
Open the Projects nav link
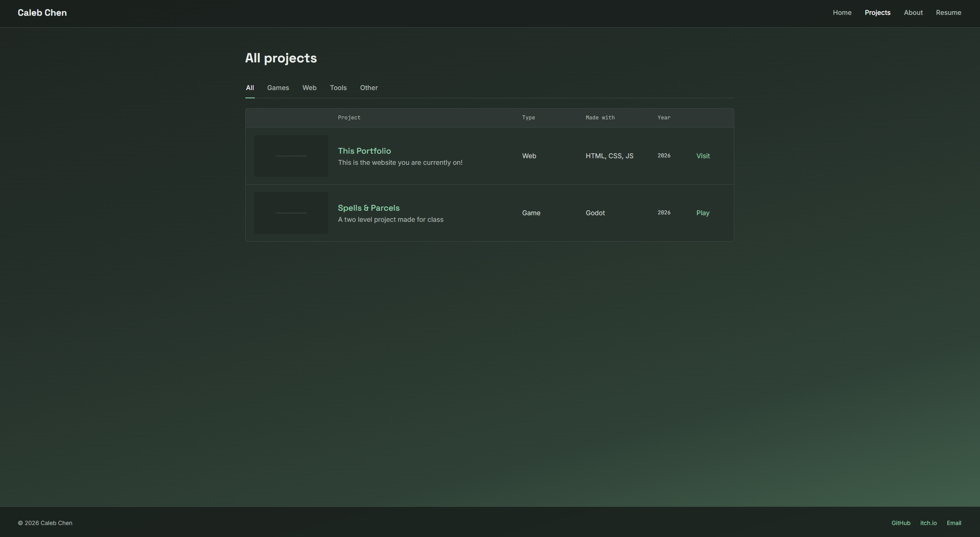point(878,13)
